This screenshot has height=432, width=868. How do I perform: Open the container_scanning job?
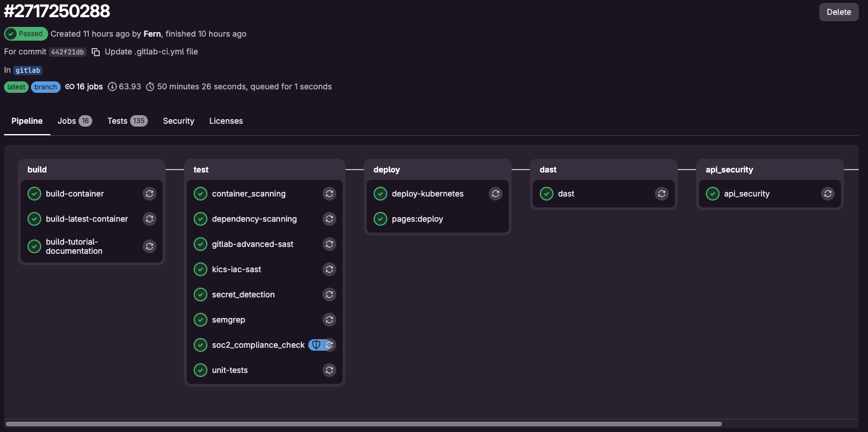pyautogui.click(x=249, y=194)
